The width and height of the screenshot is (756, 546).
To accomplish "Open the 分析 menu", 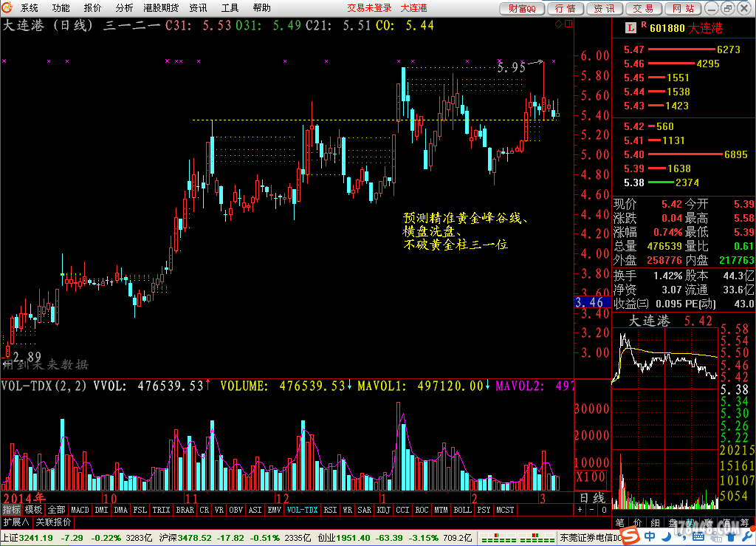I will 124,7.
